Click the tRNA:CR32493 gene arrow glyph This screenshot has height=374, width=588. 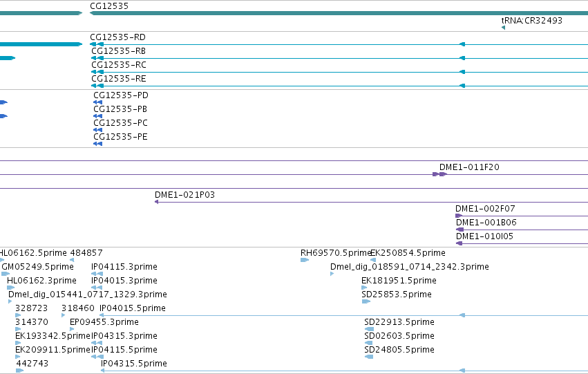coord(503,28)
